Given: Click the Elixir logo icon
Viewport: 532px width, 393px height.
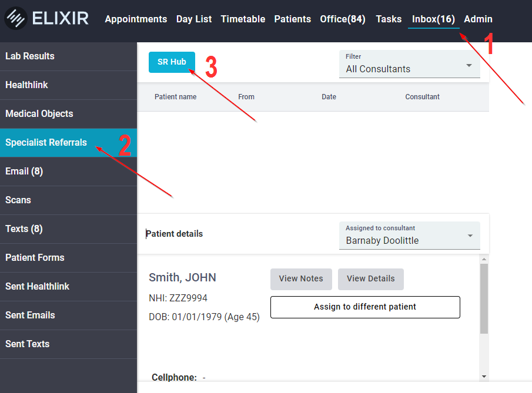Looking at the screenshot, I should coord(16,19).
